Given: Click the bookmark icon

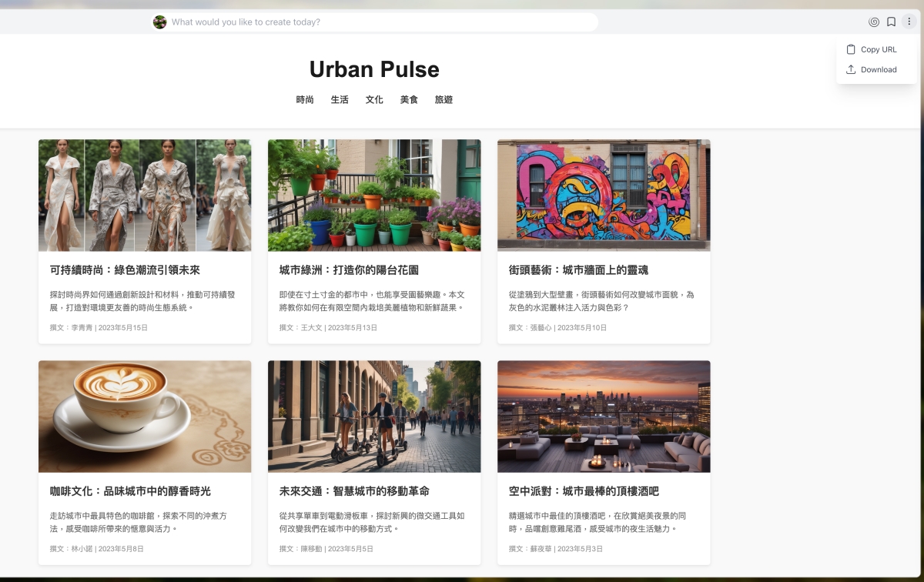Looking at the screenshot, I should tap(891, 22).
